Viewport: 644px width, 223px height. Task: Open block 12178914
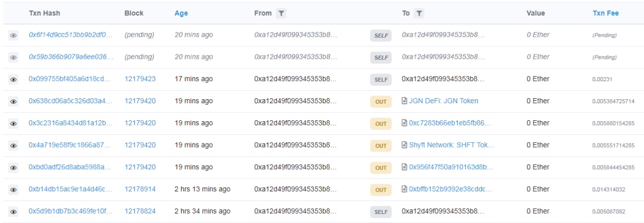pyautogui.click(x=140, y=189)
